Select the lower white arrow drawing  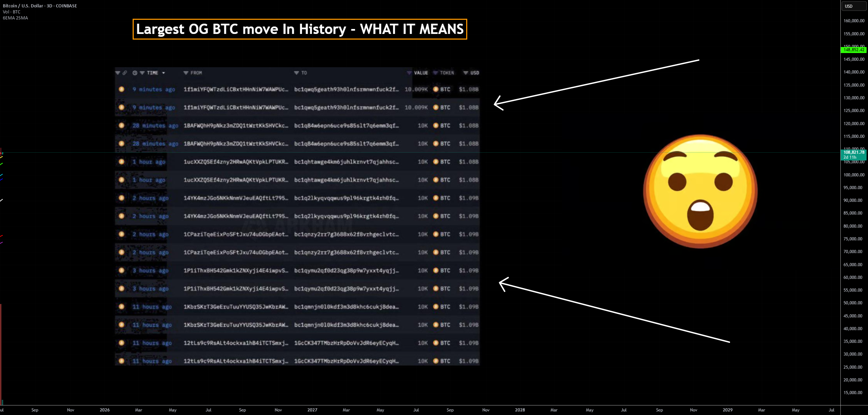614,309
